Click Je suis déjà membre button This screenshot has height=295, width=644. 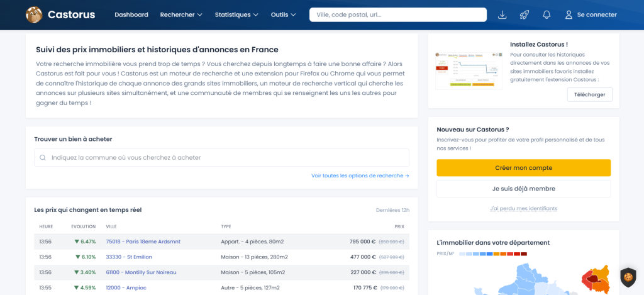pos(524,189)
